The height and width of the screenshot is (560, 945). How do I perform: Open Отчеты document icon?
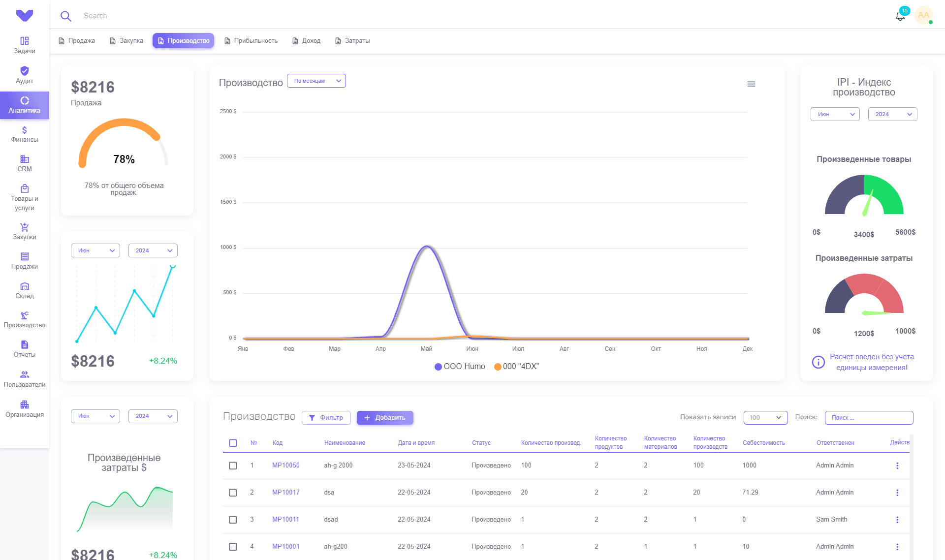[x=25, y=344]
